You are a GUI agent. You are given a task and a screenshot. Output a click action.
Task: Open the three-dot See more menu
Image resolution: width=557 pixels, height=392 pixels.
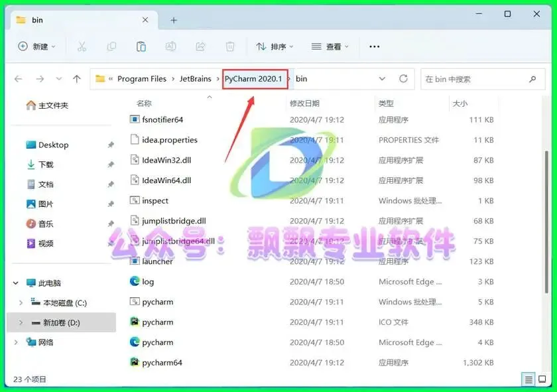pyautogui.click(x=375, y=46)
